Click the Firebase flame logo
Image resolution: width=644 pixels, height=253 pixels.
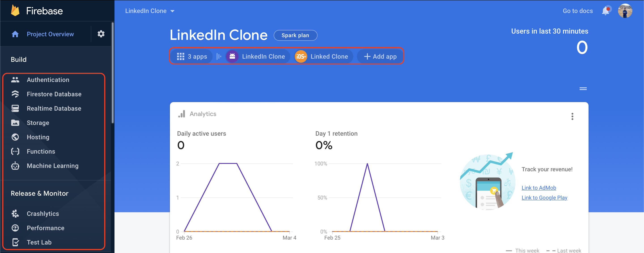(x=15, y=11)
